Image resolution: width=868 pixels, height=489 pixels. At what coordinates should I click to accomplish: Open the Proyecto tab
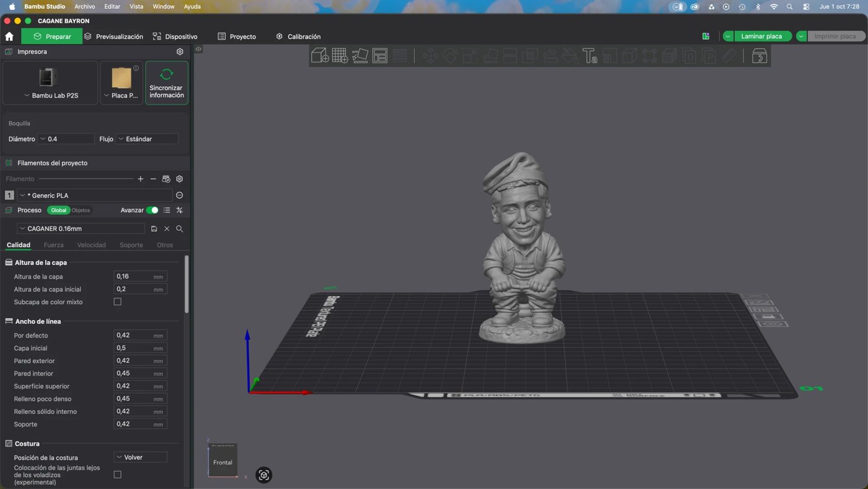coord(237,37)
